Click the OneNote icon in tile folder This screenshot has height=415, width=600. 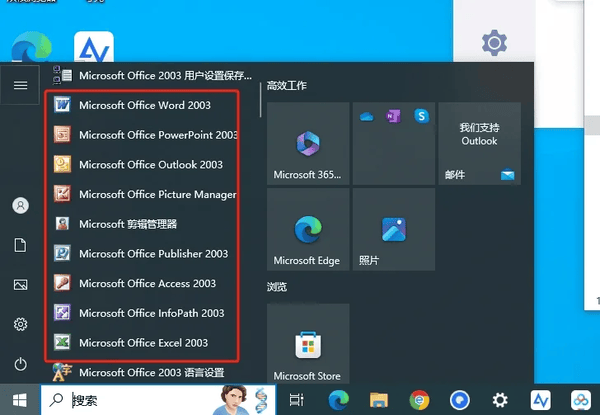pyautogui.click(x=394, y=116)
